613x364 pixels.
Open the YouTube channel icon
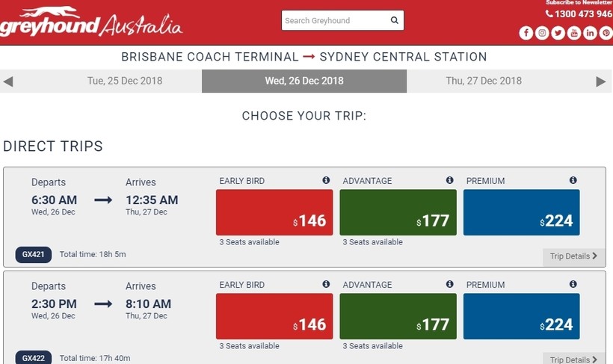click(574, 33)
